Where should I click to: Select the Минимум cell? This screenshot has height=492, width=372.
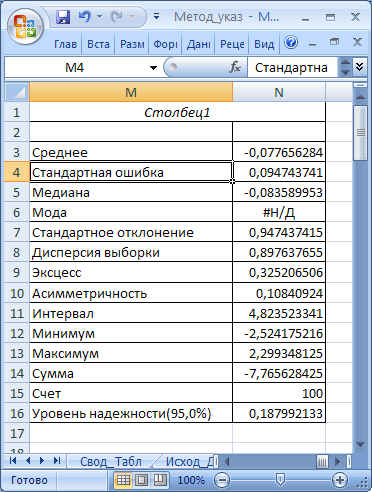pos(131,333)
